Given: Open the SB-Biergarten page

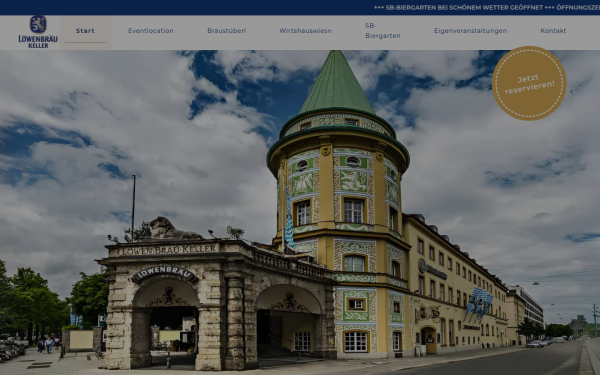Looking at the screenshot, I should (x=383, y=31).
